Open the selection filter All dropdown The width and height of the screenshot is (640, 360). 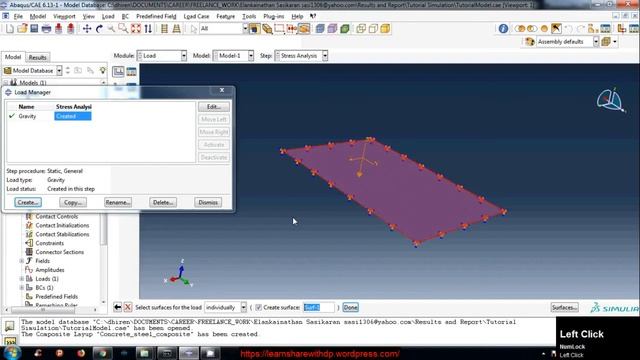pos(224,29)
